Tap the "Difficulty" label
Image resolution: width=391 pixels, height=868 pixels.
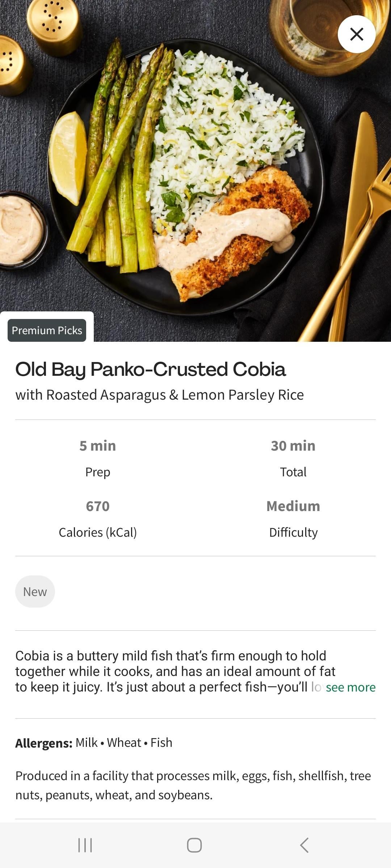pos(293,532)
